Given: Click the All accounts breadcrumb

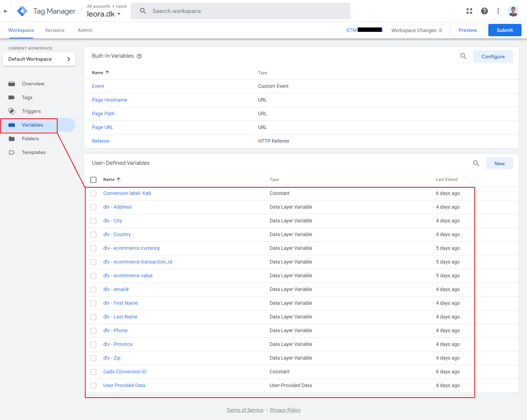Looking at the screenshot, I should tap(99, 6).
